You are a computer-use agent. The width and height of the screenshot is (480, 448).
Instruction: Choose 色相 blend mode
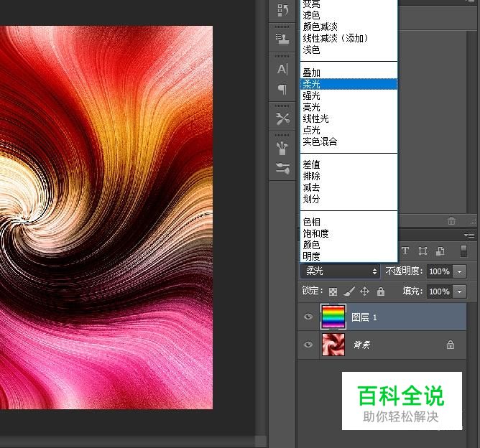349,222
